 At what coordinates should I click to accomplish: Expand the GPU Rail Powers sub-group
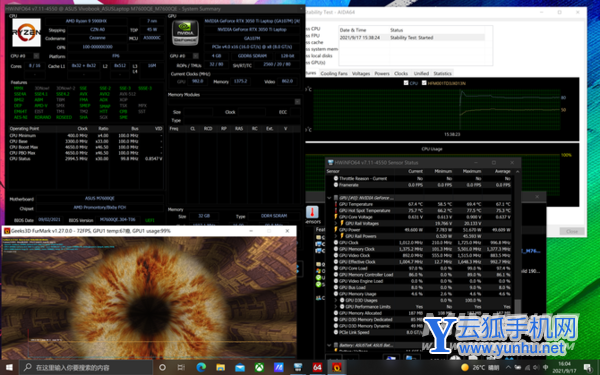336,236
